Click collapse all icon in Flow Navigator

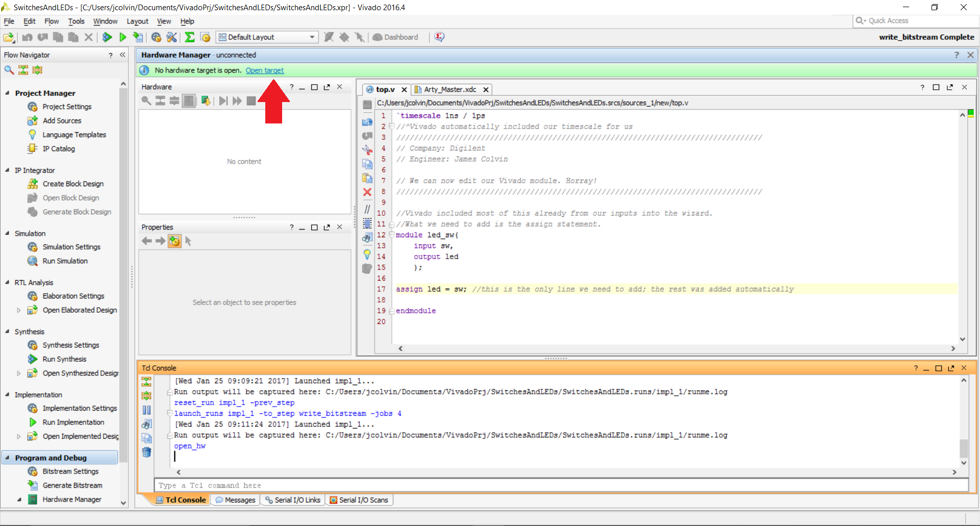coord(23,70)
